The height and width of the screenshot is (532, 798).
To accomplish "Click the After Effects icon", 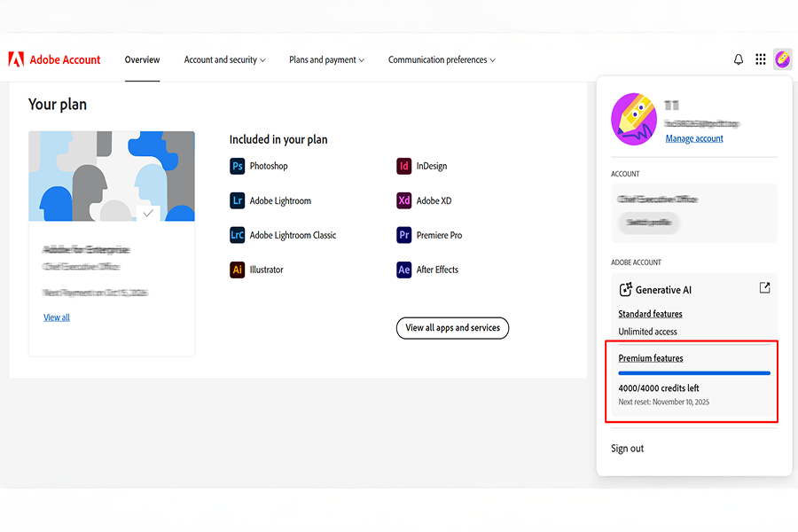I will coord(404,270).
